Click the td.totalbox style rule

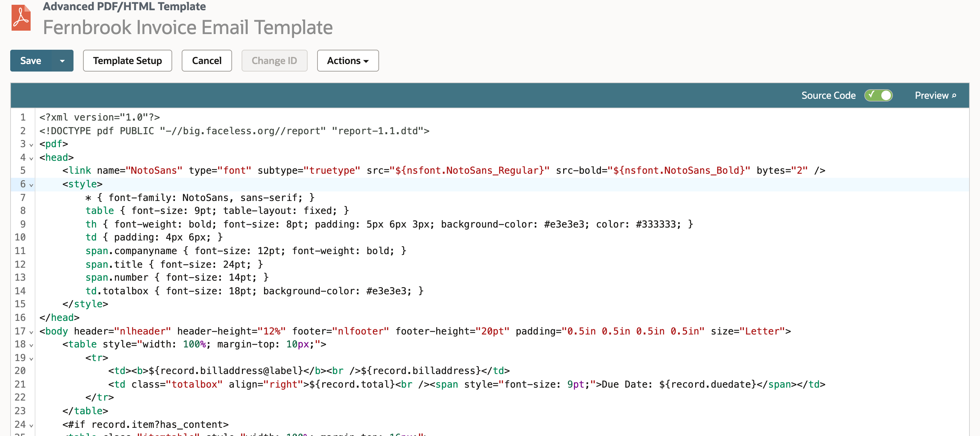255,291
